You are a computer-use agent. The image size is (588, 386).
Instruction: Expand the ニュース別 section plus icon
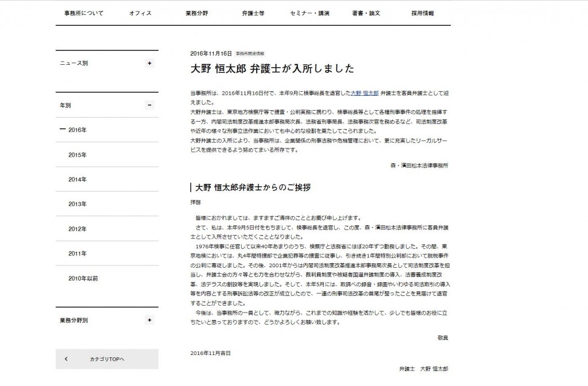tap(149, 63)
